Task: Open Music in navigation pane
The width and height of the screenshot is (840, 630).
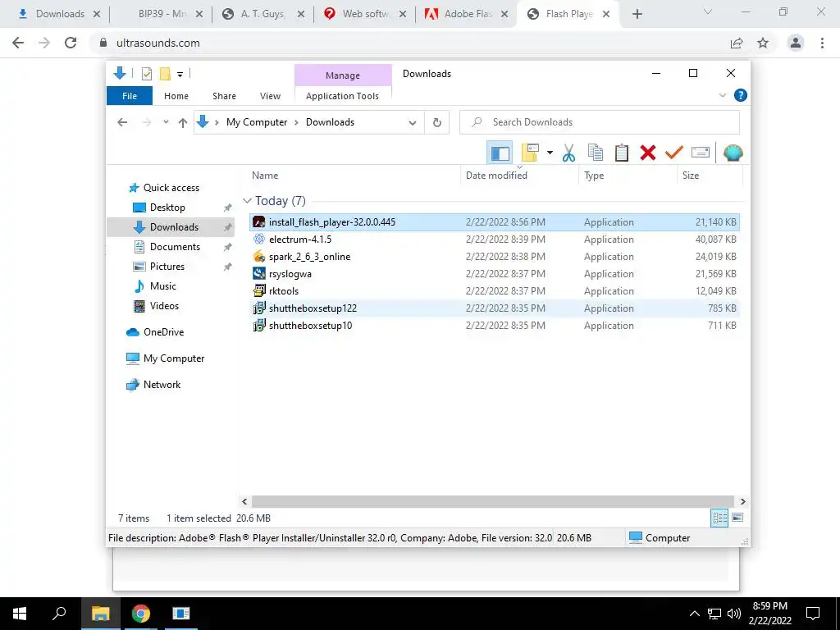Action: pyautogui.click(x=162, y=286)
